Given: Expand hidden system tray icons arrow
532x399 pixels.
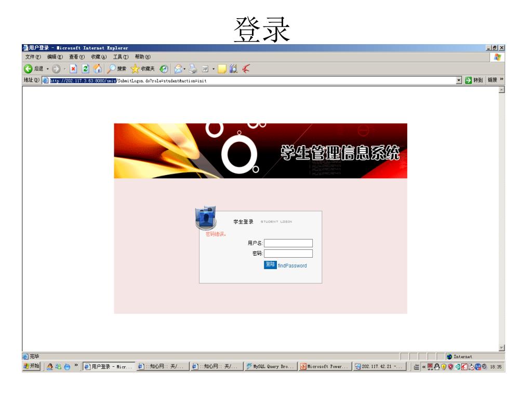Looking at the screenshot, I should (x=423, y=367).
